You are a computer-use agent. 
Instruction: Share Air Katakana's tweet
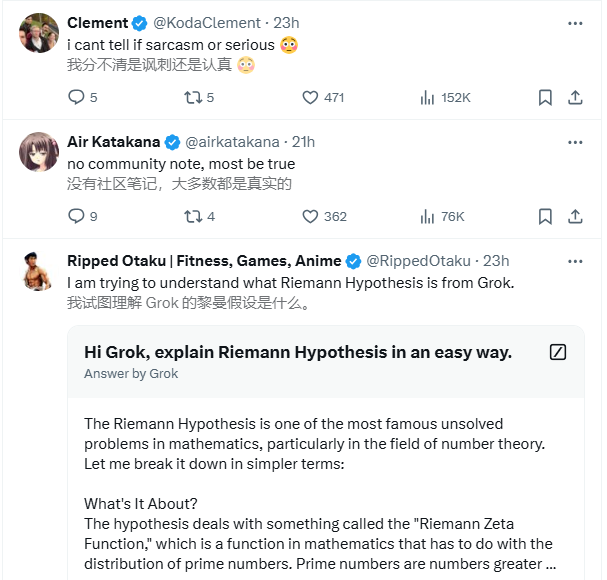click(x=575, y=216)
